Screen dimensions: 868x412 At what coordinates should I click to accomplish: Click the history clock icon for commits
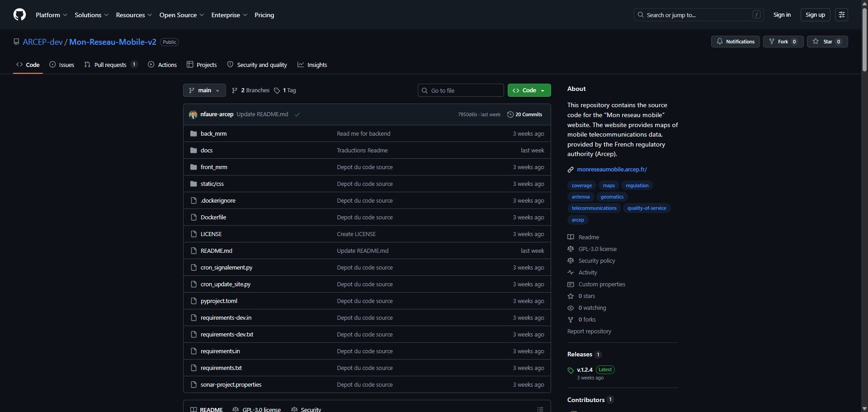510,114
